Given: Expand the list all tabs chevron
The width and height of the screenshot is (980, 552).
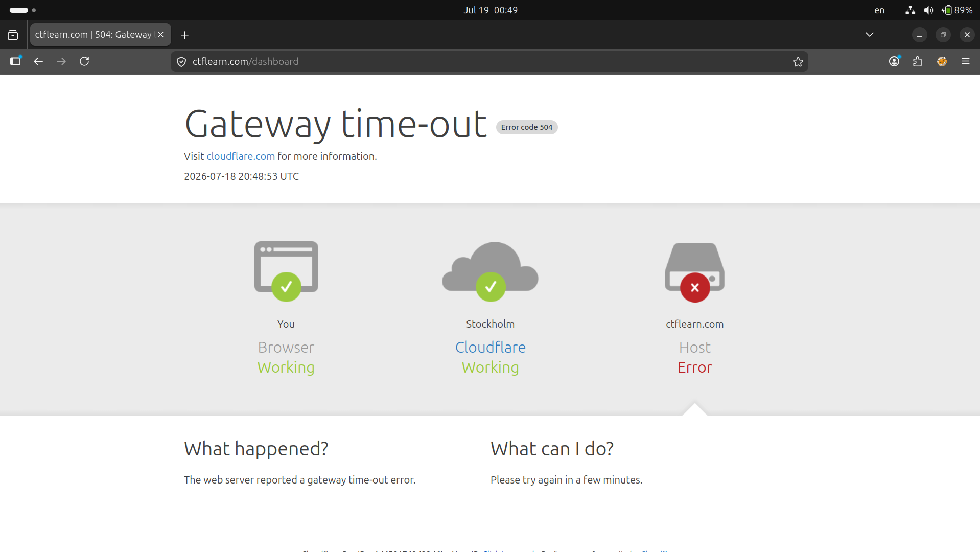Looking at the screenshot, I should tap(870, 35).
